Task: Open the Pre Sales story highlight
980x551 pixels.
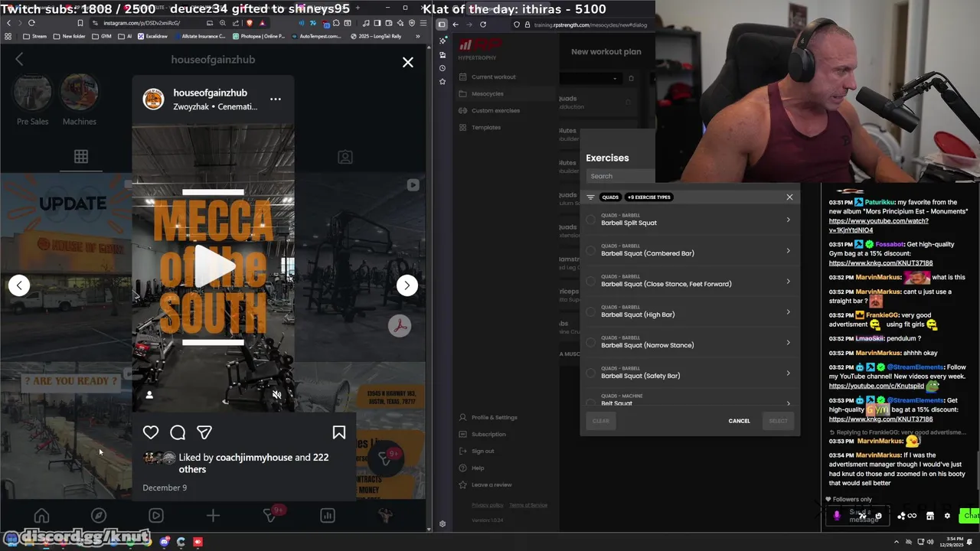Action: (33, 100)
